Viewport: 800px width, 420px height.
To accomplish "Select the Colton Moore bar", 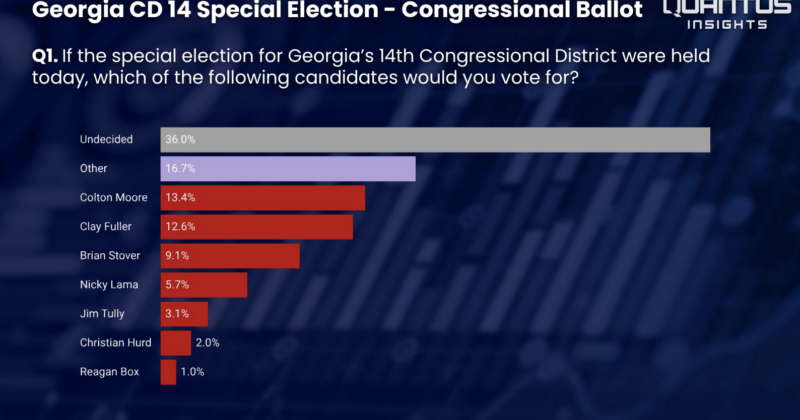I will click(263, 198).
